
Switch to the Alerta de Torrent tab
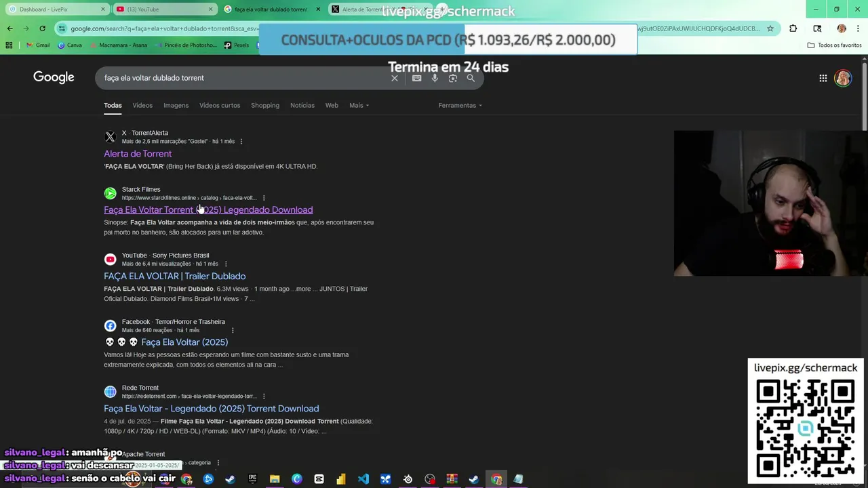point(362,9)
